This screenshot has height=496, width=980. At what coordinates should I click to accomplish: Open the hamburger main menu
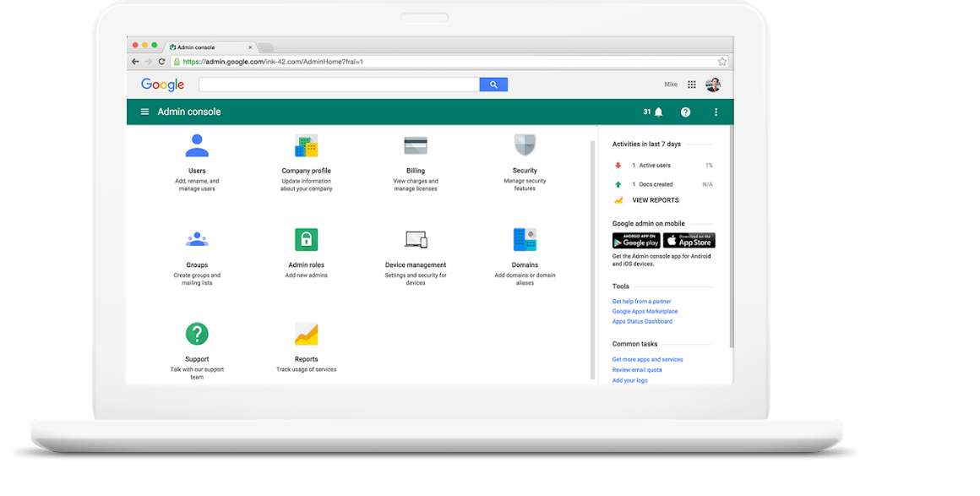pos(144,112)
